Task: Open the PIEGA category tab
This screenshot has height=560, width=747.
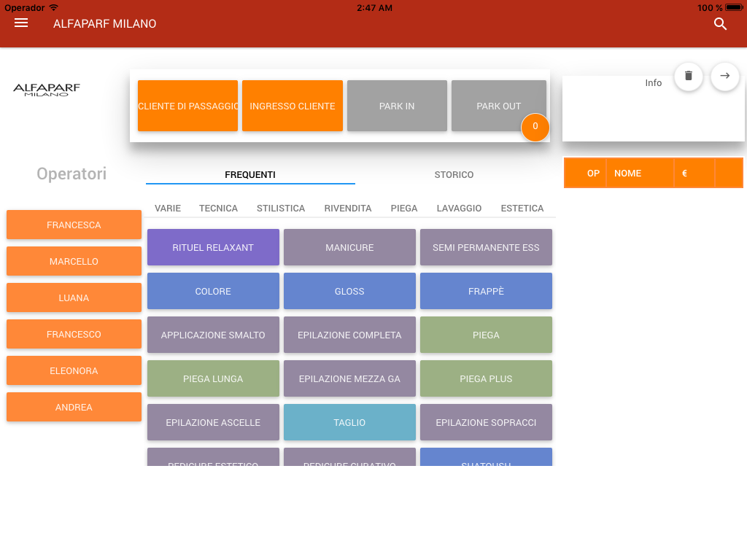Action: pos(404,208)
